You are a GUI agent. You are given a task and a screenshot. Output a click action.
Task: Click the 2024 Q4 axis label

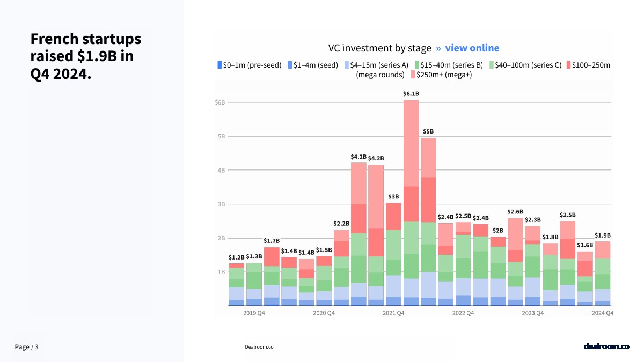click(603, 313)
